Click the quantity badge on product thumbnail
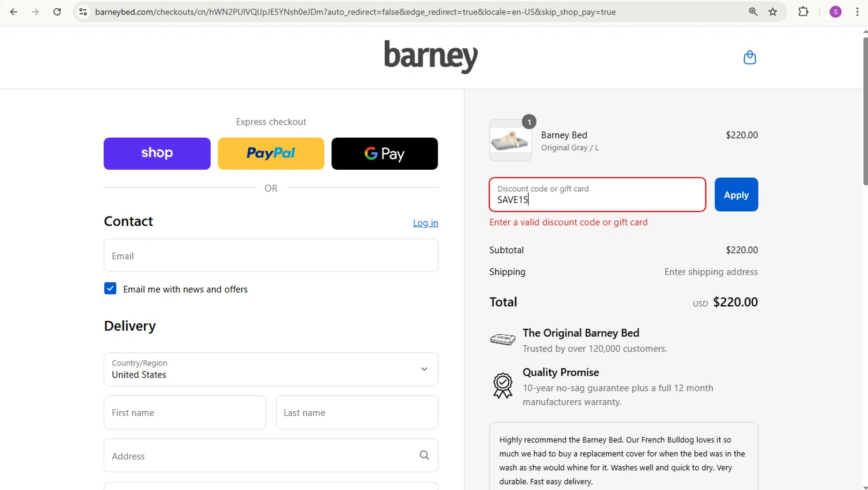Image resolution: width=868 pixels, height=490 pixels. tap(529, 122)
